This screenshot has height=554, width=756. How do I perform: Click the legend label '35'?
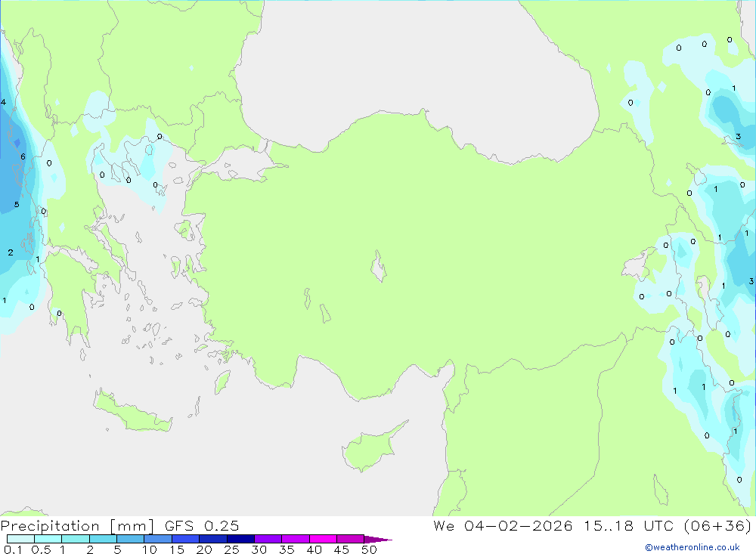click(287, 549)
